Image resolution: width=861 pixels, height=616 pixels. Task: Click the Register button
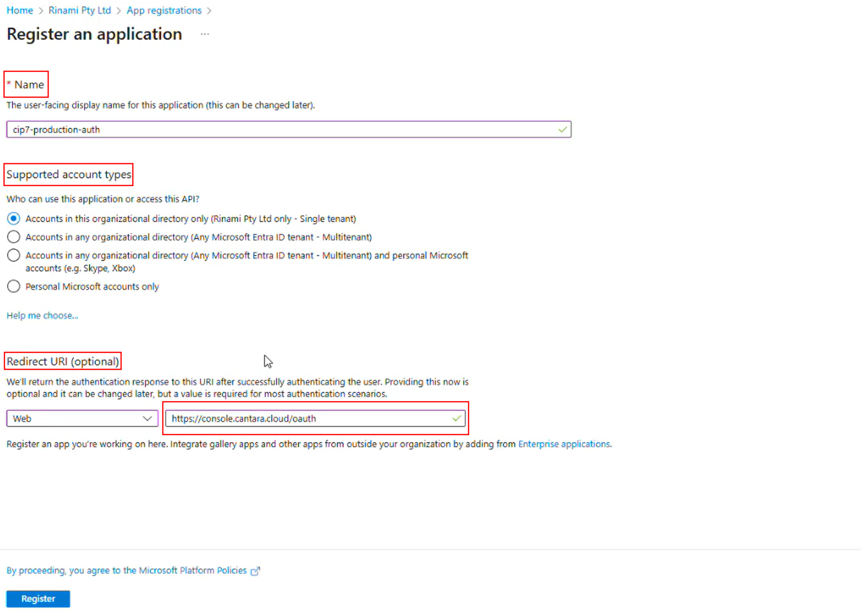click(x=38, y=599)
